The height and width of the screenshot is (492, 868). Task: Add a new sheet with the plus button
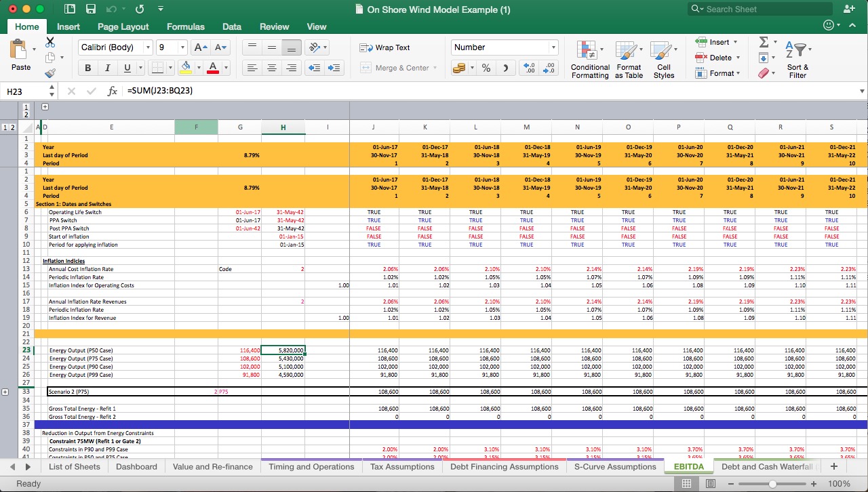(833, 466)
